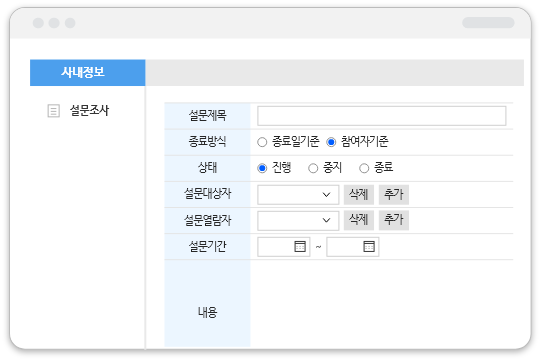
Task: Click the document icon beside 설문조사
Action: (53, 111)
